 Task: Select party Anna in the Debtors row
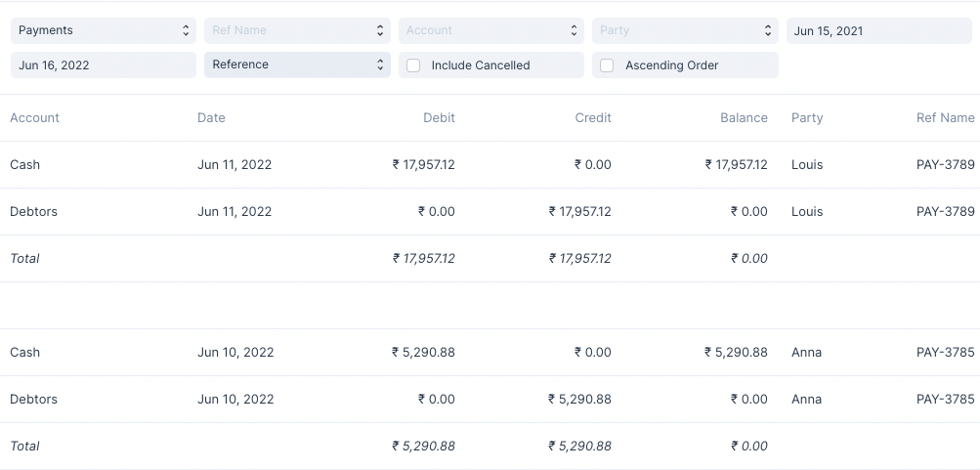pos(806,399)
